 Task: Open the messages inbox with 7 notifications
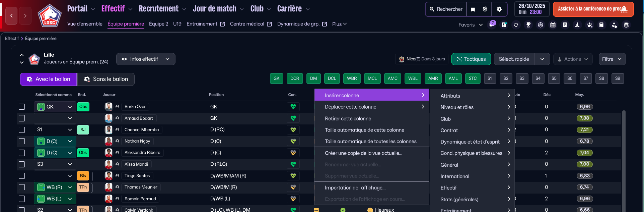[x=492, y=24]
